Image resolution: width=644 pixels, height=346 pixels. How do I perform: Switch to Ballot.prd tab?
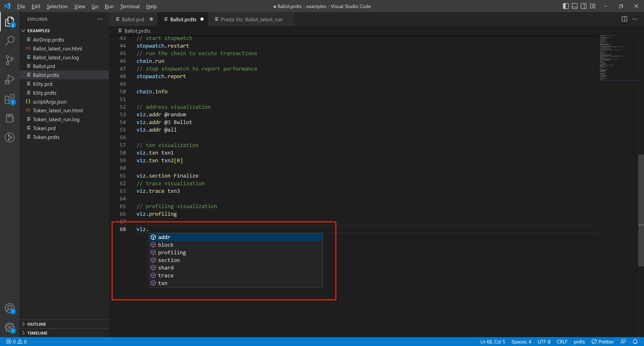click(133, 19)
